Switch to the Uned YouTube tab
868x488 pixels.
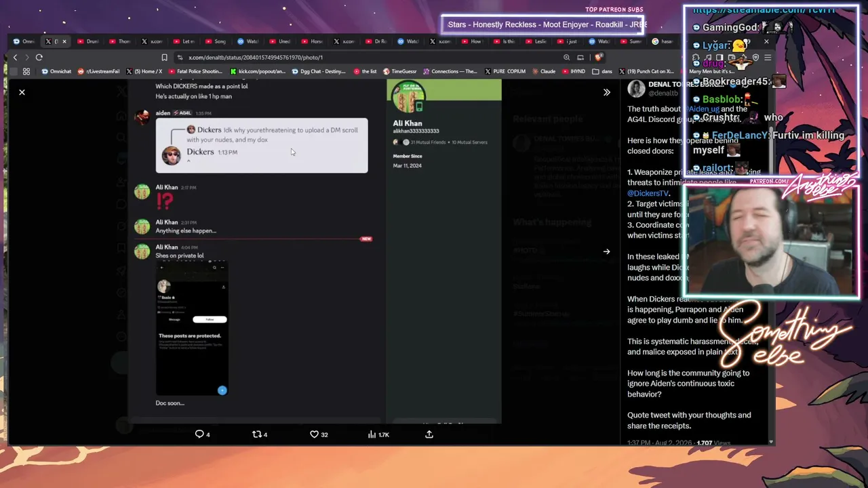281,41
